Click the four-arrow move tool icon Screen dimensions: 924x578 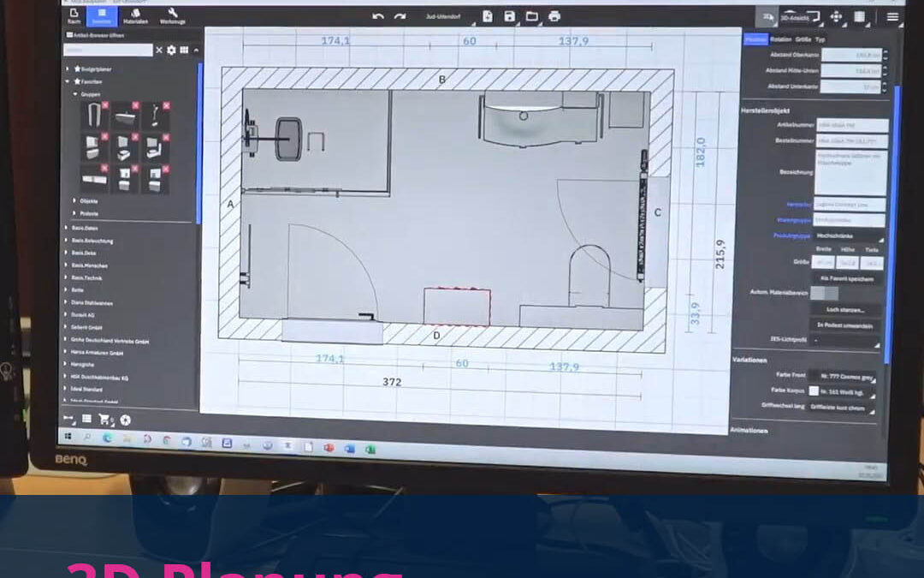point(836,17)
